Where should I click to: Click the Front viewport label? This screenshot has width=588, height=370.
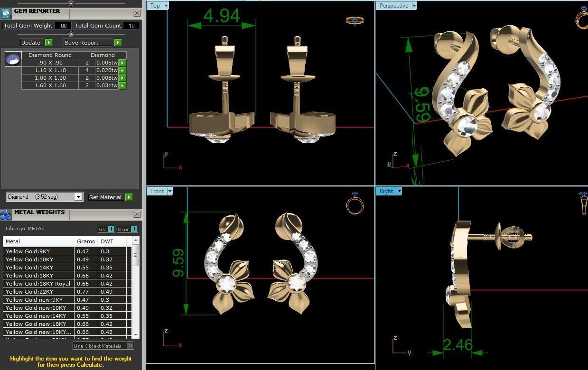click(x=157, y=191)
